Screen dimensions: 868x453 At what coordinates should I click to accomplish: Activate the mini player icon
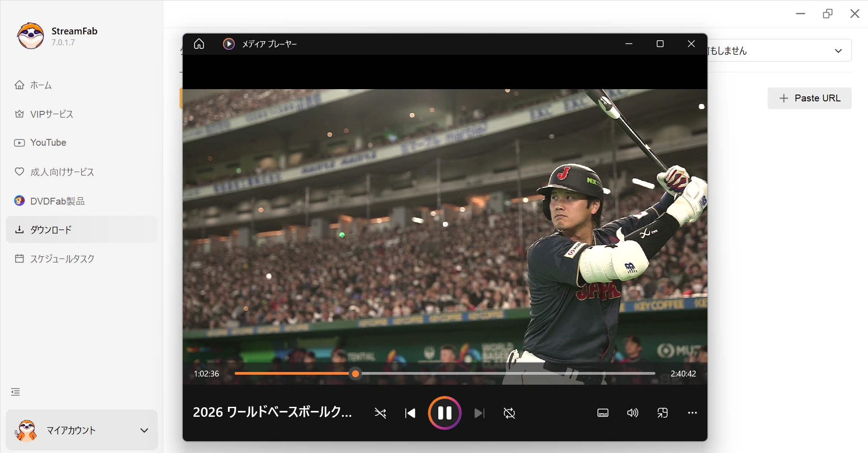(663, 413)
